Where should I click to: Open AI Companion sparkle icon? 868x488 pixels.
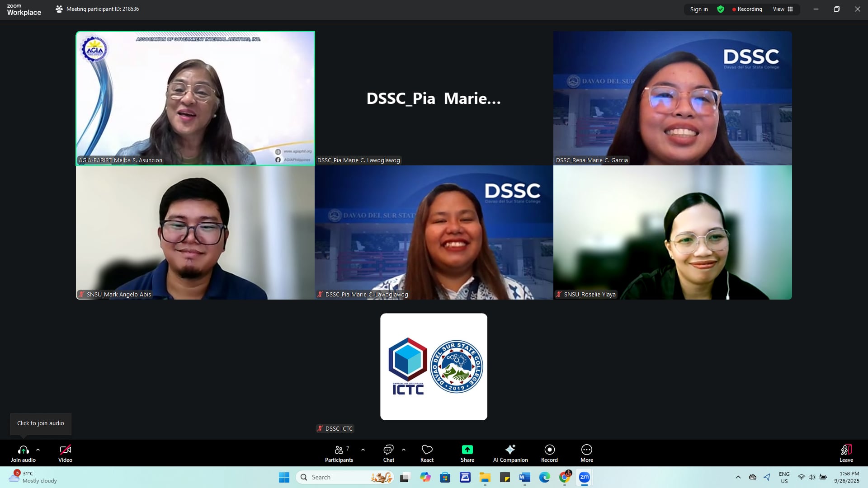pyautogui.click(x=510, y=450)
